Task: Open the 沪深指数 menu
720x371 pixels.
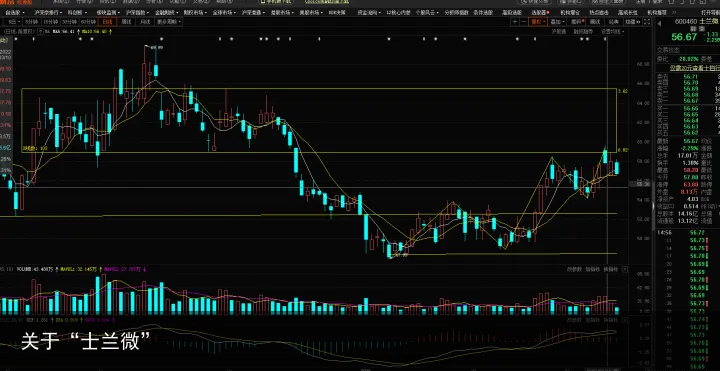Action: point(137,12)
